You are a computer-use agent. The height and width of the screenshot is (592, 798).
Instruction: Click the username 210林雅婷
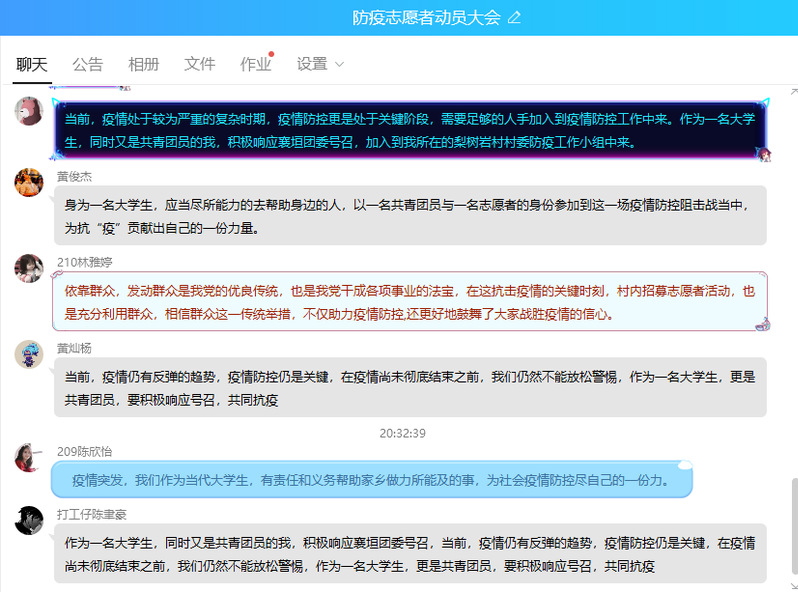coord(85,262)
